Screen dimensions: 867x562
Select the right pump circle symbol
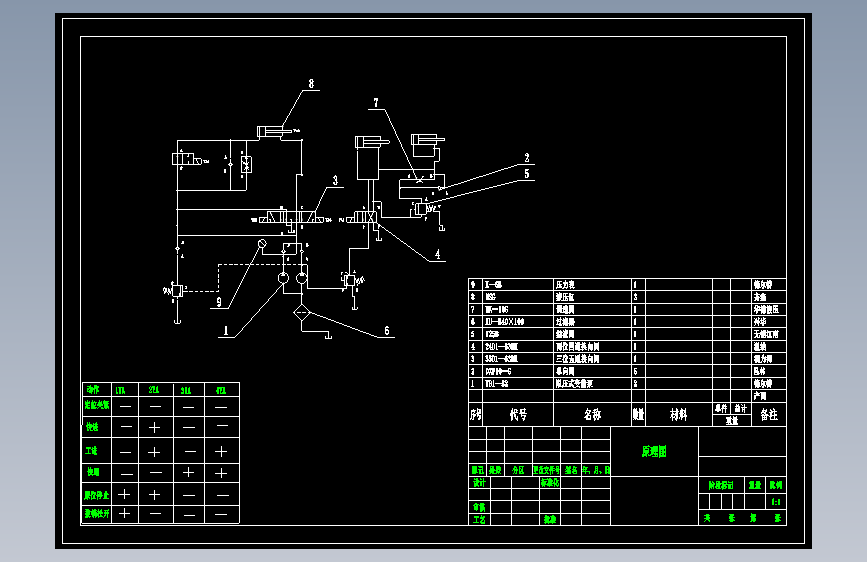tap(301, 278)
